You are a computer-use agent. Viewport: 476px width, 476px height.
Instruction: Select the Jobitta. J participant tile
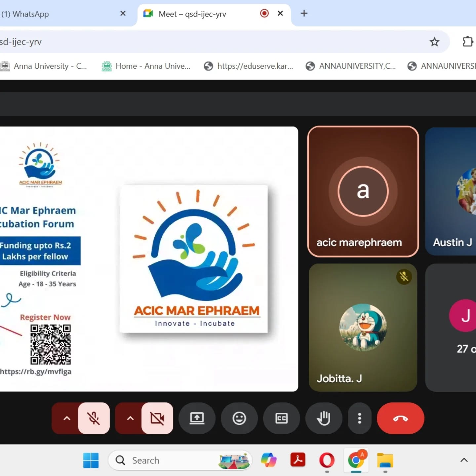(x=363, y=328)
